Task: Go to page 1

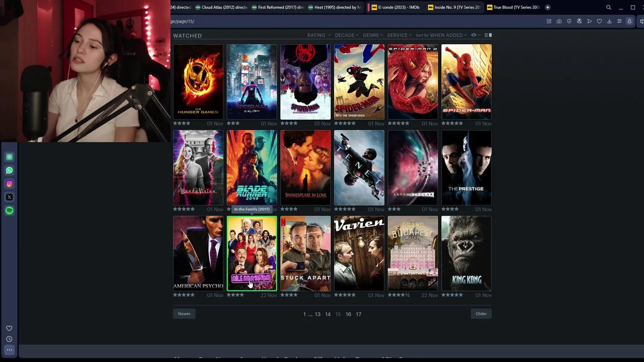Action: [304, 314]
